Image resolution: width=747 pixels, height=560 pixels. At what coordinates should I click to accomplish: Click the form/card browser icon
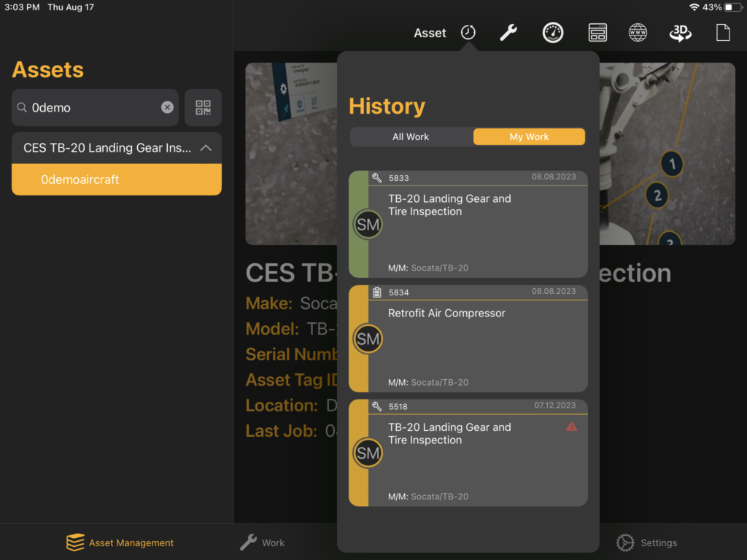[x=597, y=32]
